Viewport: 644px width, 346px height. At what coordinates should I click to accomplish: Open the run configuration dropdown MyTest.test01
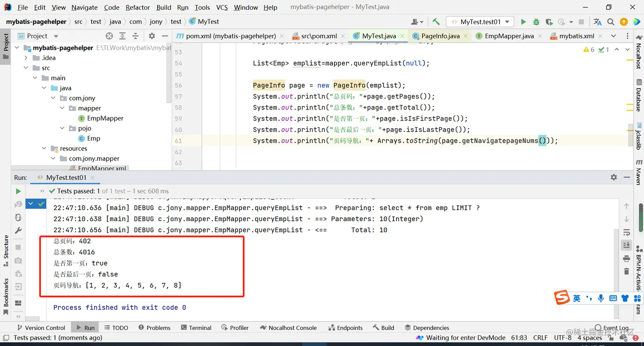click(480, 22)
